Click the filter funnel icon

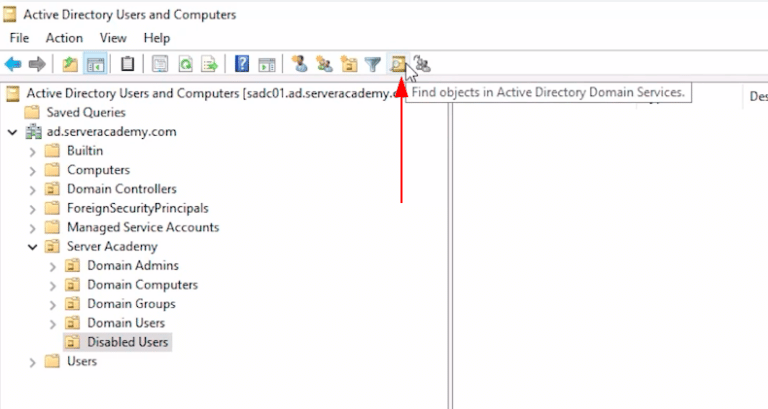tap(373, 65)
